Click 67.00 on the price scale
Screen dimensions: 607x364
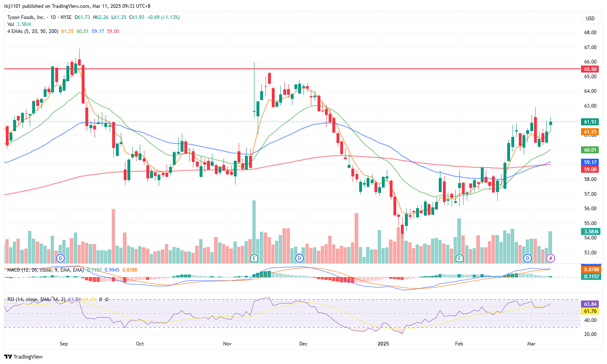point(591,47)
